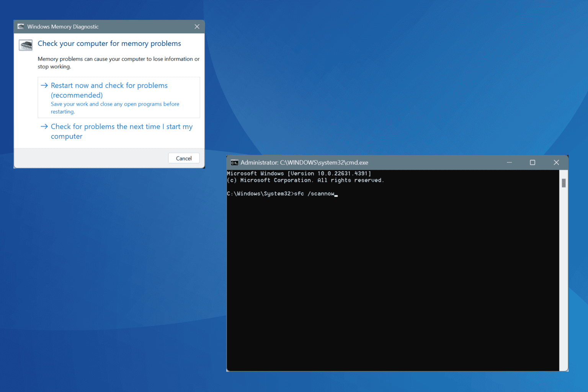Screen dimensions: 588x392
Task: Click the 'Microsoft Windows [Version 10.0.22631.4391]' line
Action: click(299, 173)
